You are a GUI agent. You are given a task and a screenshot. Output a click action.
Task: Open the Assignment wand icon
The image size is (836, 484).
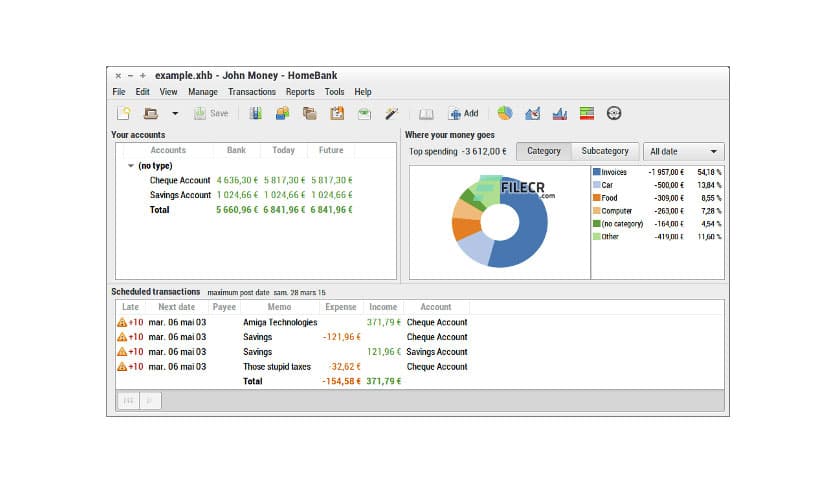[x=391, y=113]
